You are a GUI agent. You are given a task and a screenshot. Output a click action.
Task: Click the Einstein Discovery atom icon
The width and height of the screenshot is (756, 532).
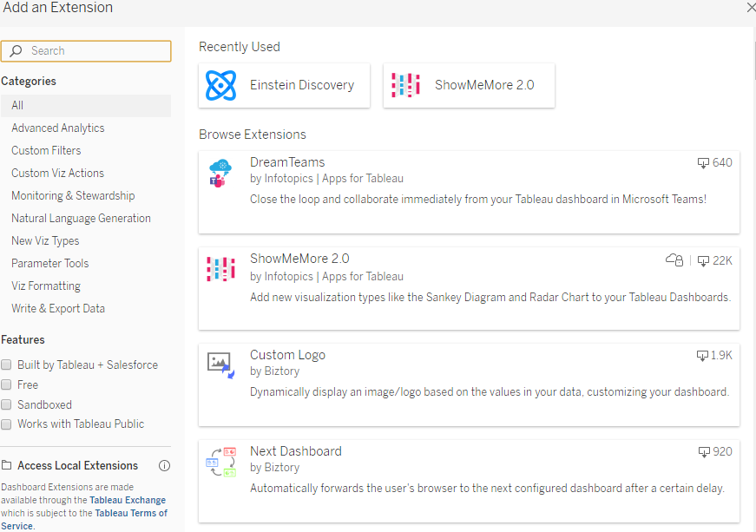220,85
